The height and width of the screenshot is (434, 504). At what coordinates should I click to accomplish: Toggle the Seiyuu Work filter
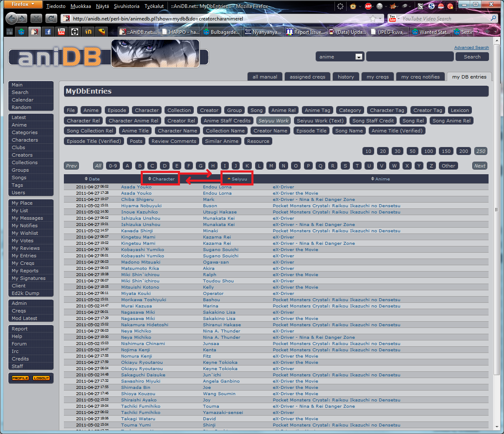274,121
